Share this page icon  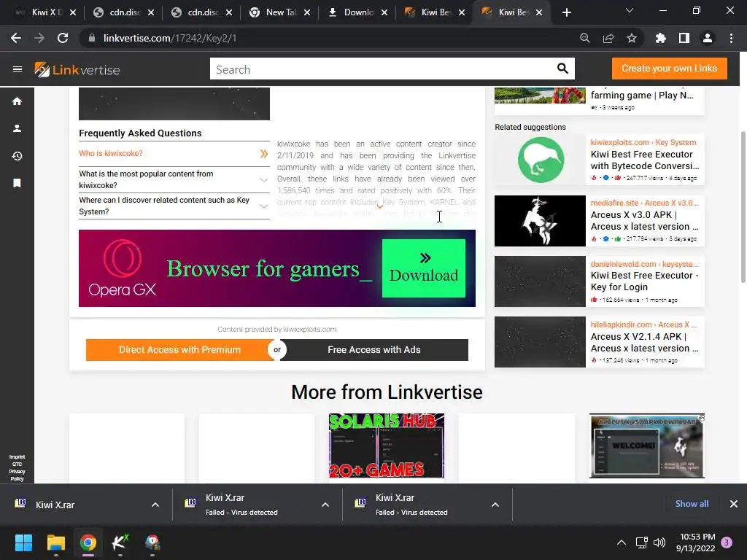[608, 38]
